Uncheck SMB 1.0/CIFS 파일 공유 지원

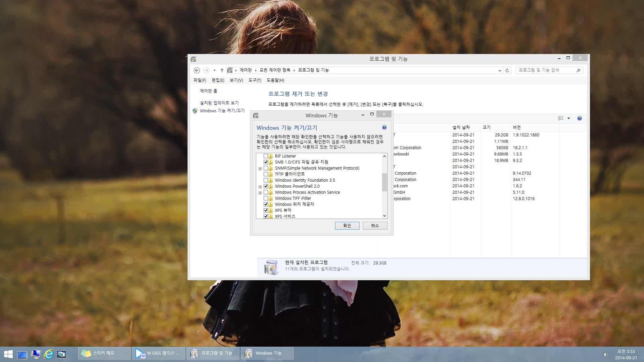click(x=266, y=162)
